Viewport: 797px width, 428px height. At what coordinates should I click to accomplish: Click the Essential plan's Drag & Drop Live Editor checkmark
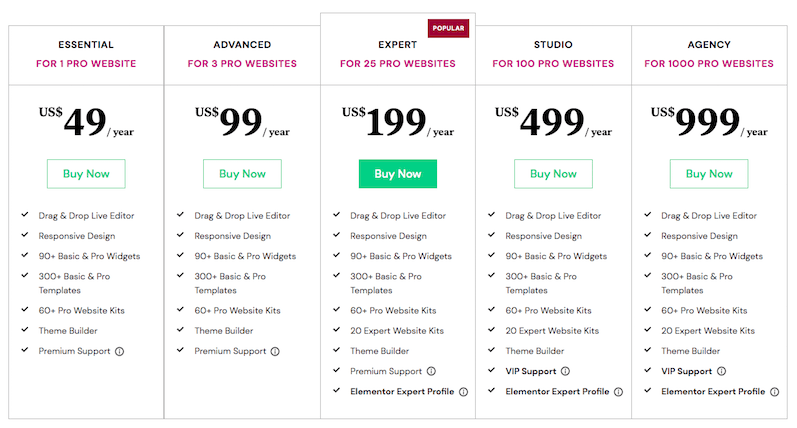tap(24, 215)
